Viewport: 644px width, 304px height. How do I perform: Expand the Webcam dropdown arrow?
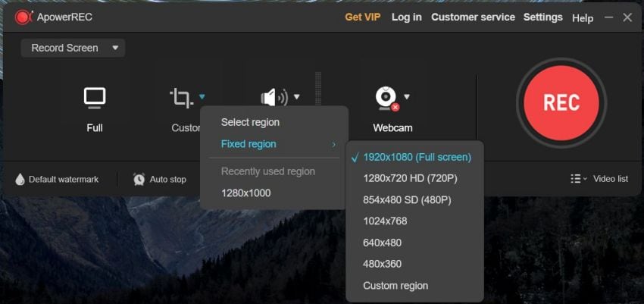coord(407,97)
